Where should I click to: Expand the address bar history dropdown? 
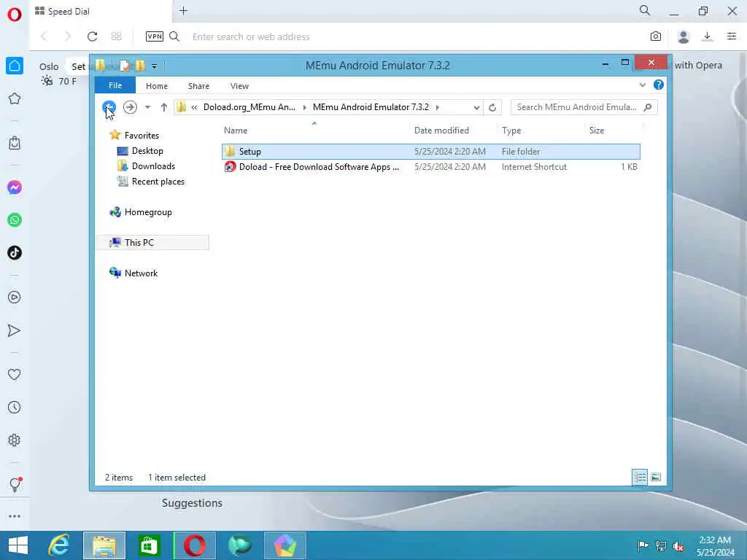click(x=476, y=108)
